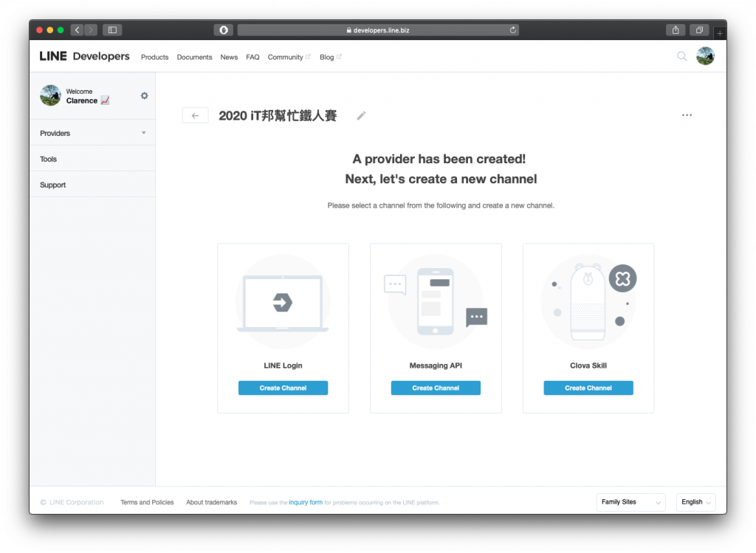Click the LINE Login card title
Viewport: 756px width, 553px height.
pyautogui.click(x=283, y=365)
